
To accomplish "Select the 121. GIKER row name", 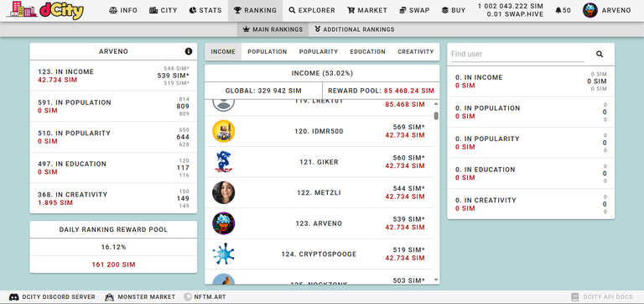I will [x=319, y=162].
